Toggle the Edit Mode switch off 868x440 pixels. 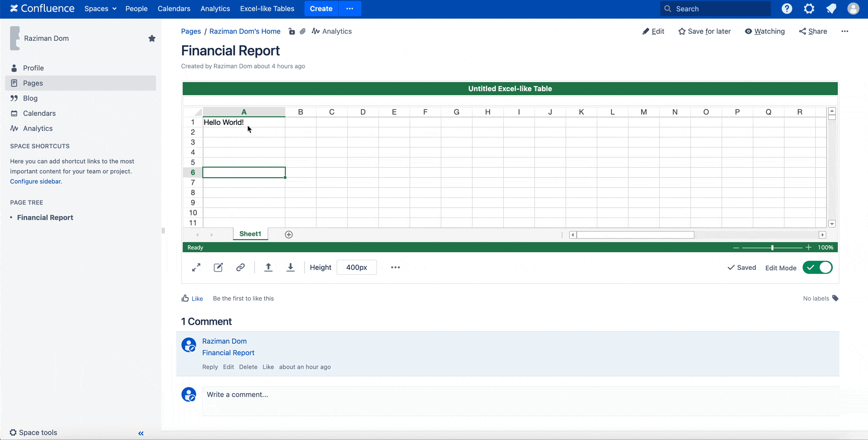[x=818, y=267]
